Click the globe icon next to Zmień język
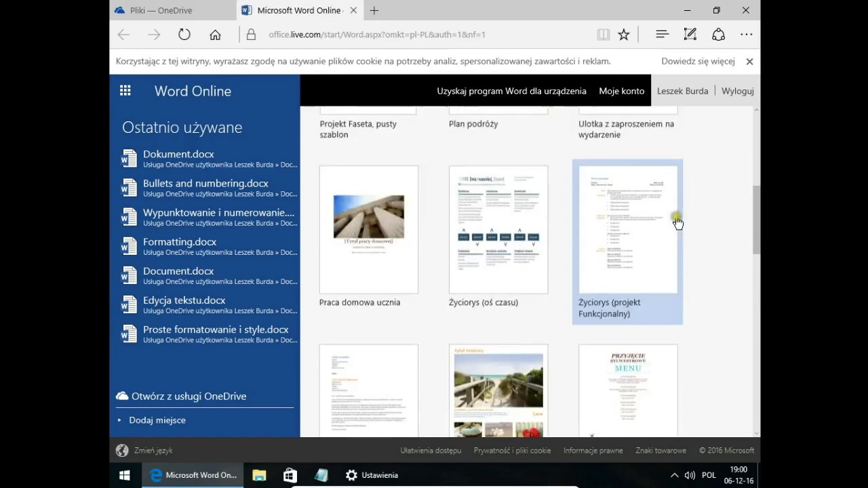The height and width of the screenshot is (488, 868). pos(122,450)
